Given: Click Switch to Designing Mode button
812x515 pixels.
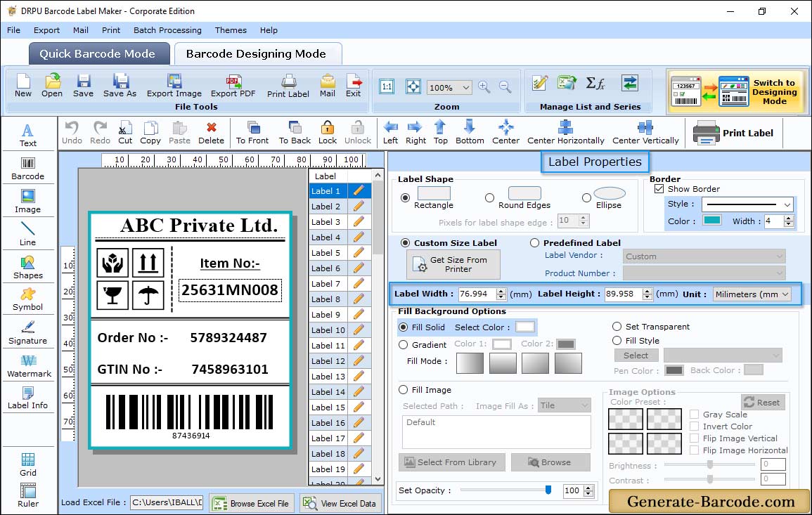Looking at the screenshot, I should [736, 92].
